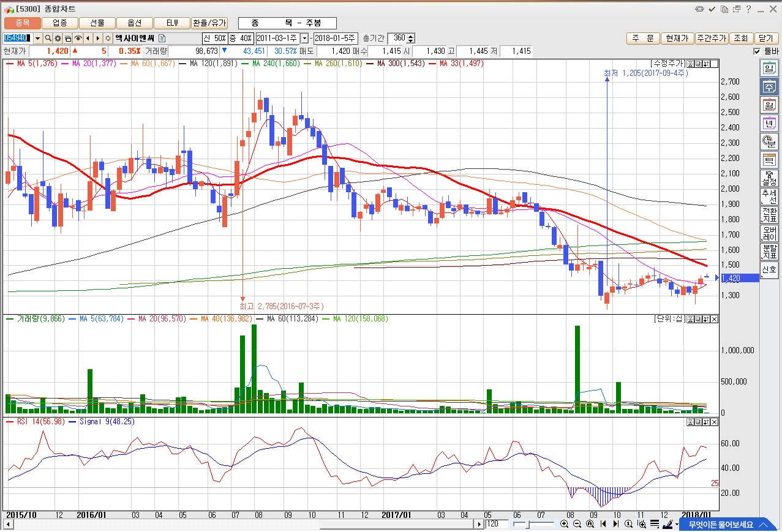The height and width of the screenshot is (532, 782).
Task: Open 오버레이 overlay button in sidebar
Action: coord(769,233)
